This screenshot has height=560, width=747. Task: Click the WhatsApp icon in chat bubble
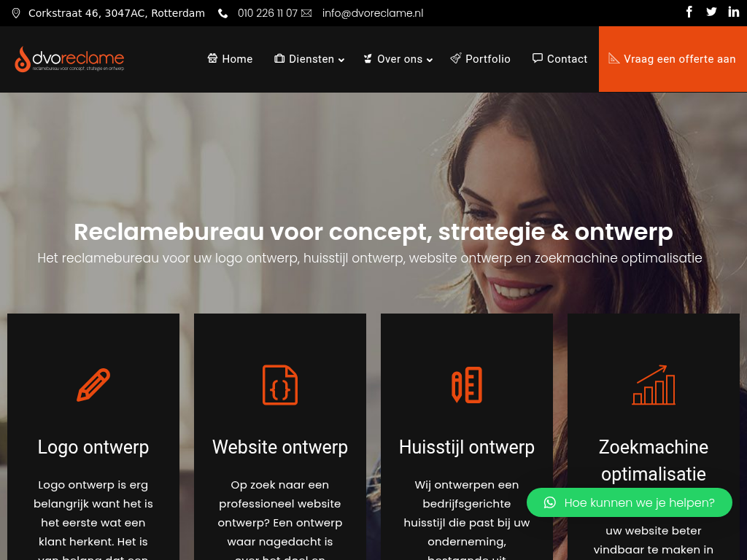click(x=550, y=502)
